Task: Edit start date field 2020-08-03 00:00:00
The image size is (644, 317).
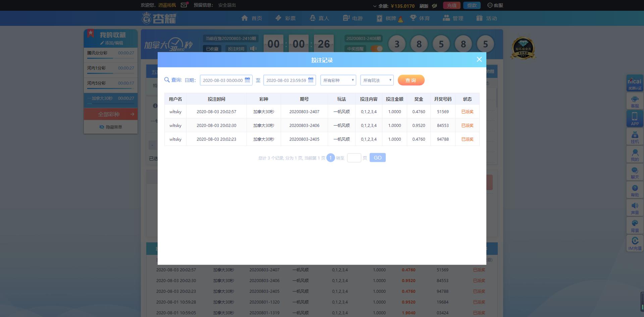Action: tap(226, 80)
